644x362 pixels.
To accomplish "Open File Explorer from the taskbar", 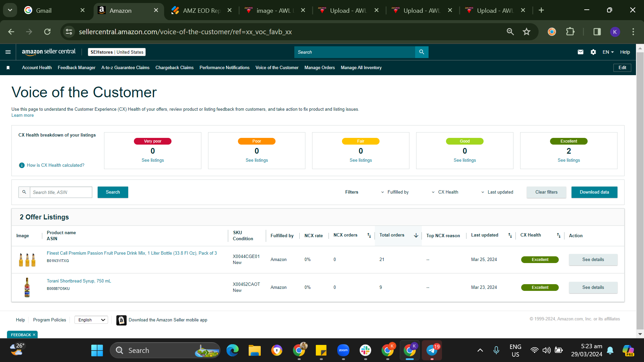I will [255, 351].
